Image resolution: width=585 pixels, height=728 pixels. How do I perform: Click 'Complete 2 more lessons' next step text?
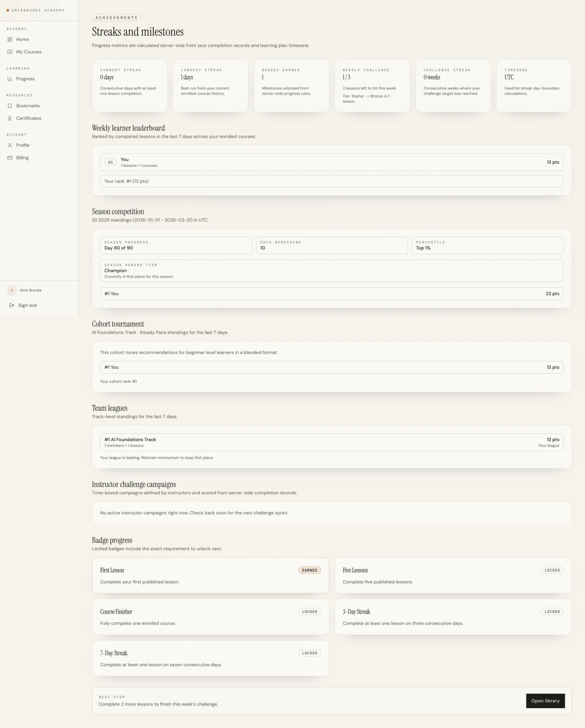158,704
